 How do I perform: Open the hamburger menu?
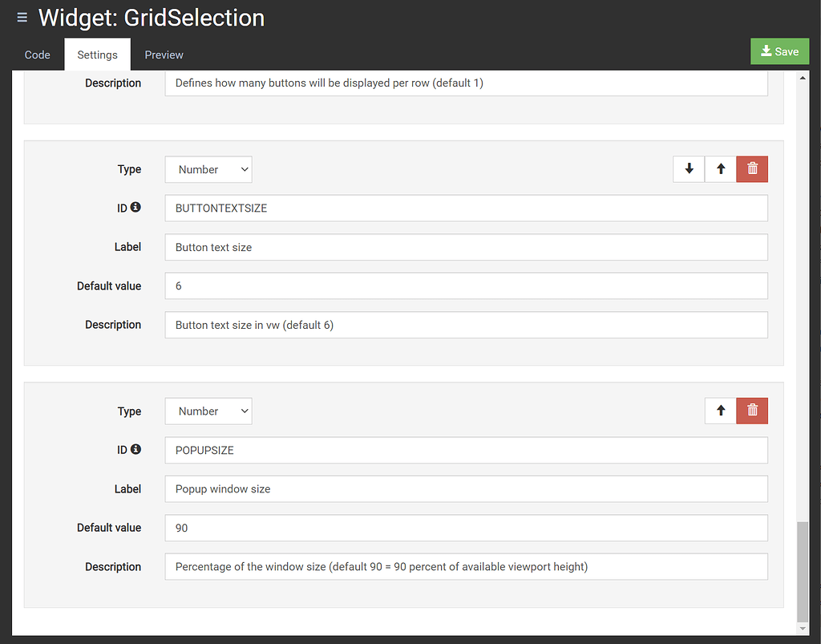click(x=22, y=17)
